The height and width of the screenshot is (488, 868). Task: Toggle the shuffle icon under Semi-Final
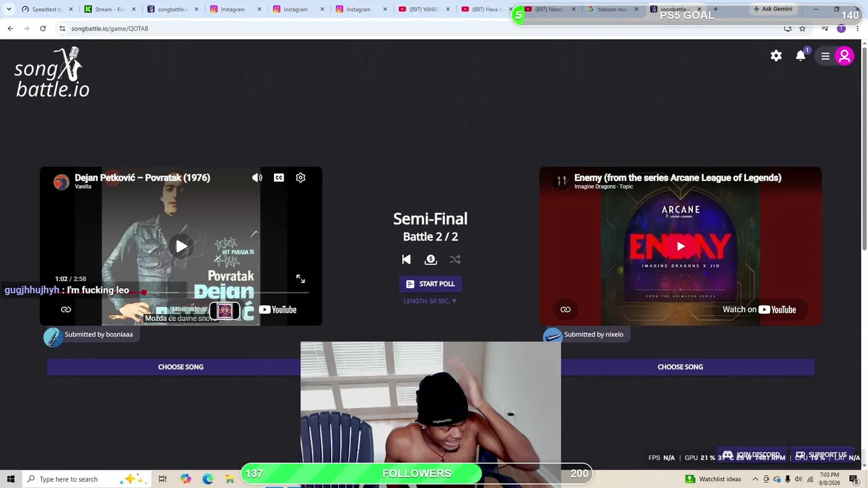pyautogui.click(x=455, y=259)
